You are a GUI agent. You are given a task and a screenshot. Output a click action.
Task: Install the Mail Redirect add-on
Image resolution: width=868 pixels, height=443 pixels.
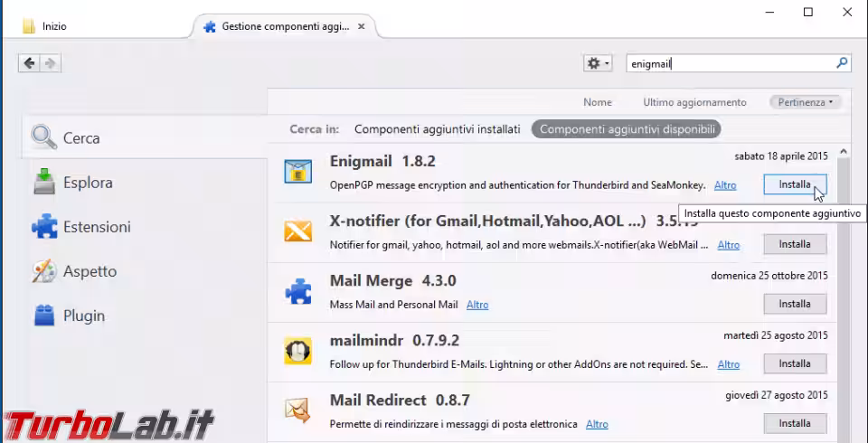click(795, 424)
